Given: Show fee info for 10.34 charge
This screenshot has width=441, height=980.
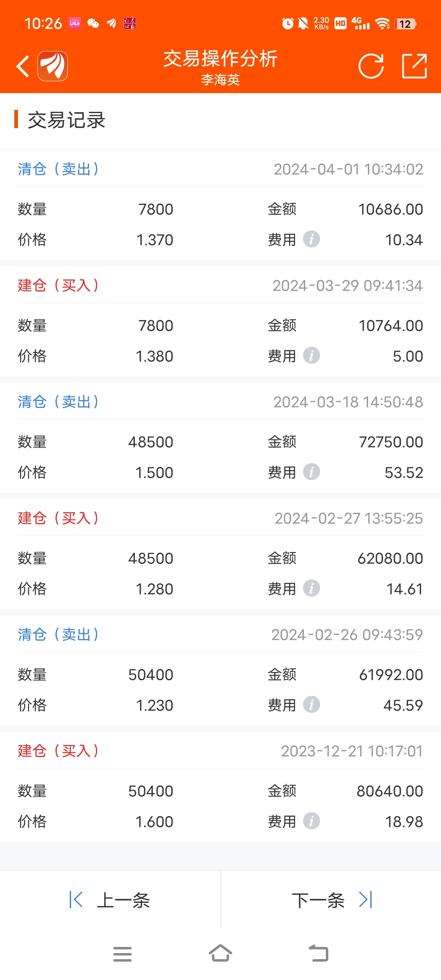Looking at the screenshot, I should pyautogui.click(x=312, y=239).
